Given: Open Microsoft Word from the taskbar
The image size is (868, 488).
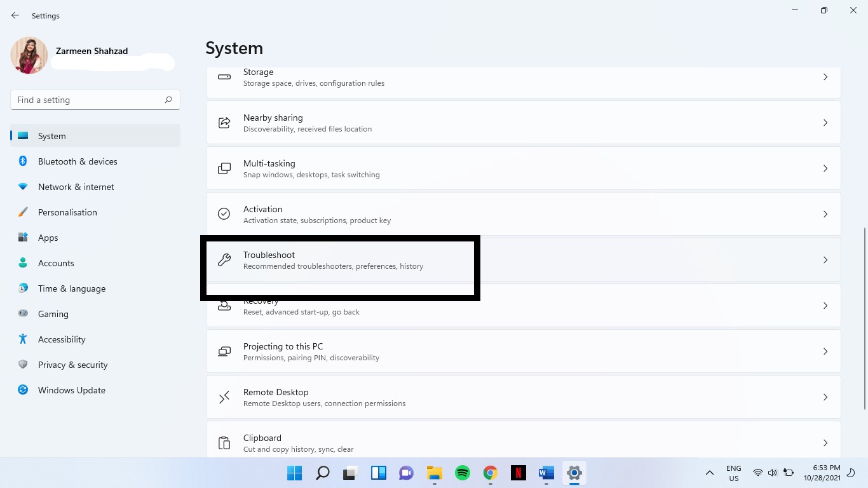Looking at the screenshot, I should [546, 473].
